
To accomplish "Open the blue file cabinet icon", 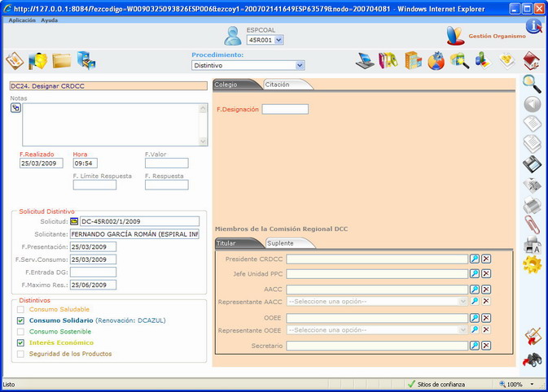I will pos(86,61).
